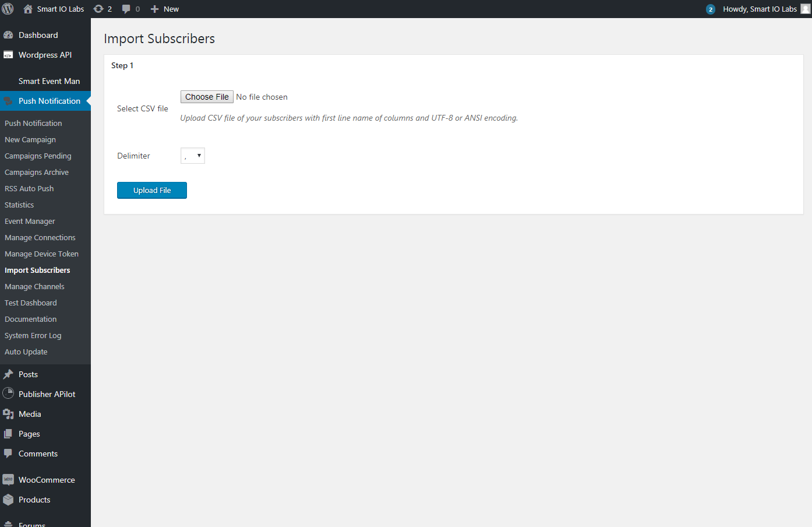The height and width of the screenshot is (527, 812).
Task: Click the user avatar in admin bar
Action: click(806, 9)
